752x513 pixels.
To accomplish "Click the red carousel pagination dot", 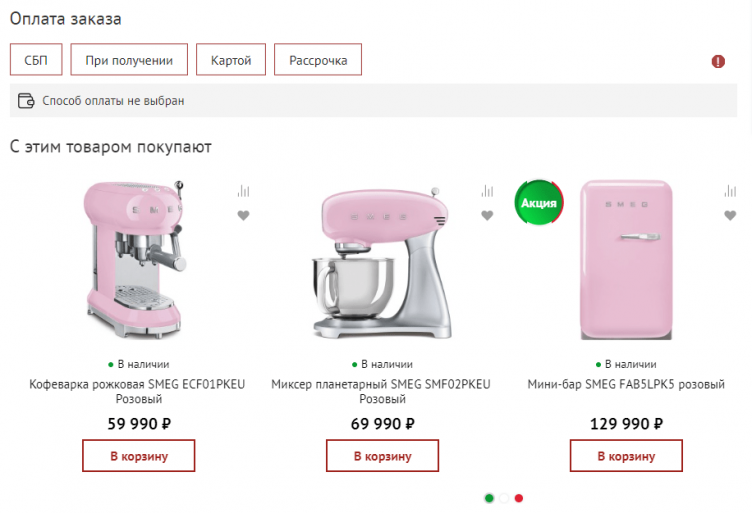I will click(519, 497).
